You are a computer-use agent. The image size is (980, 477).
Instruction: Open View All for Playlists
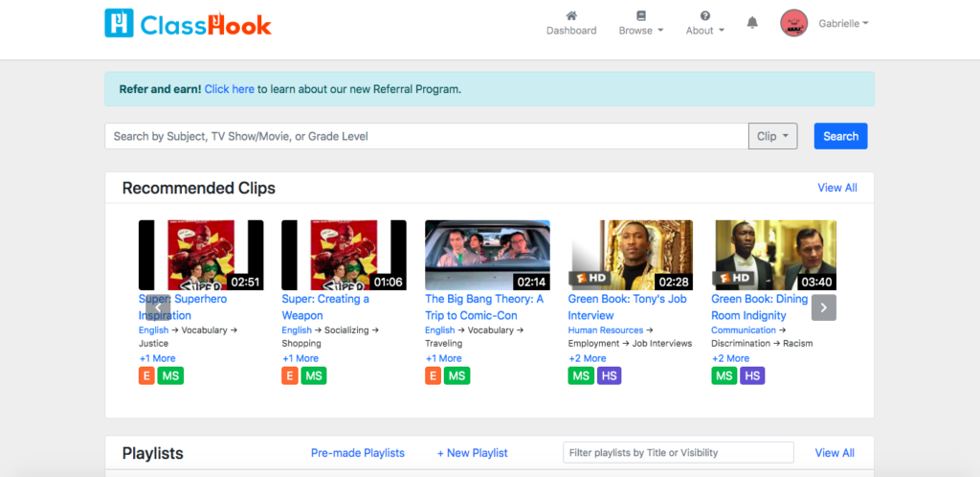[x=835, y=453]
